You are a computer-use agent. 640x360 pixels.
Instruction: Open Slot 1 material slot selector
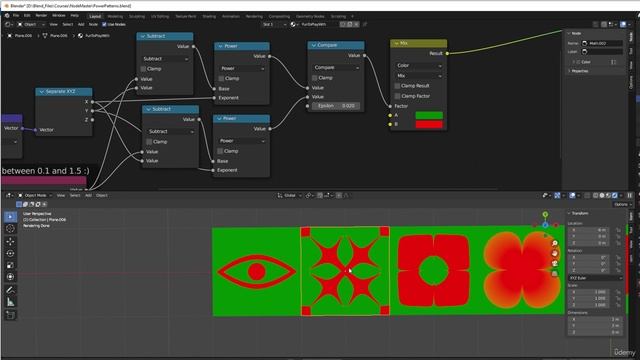[274, 24]
